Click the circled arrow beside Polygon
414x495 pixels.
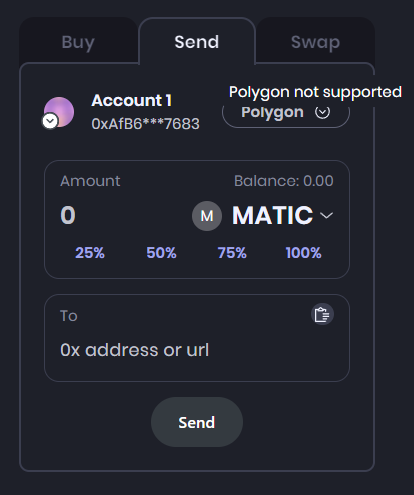coord(322,112)
